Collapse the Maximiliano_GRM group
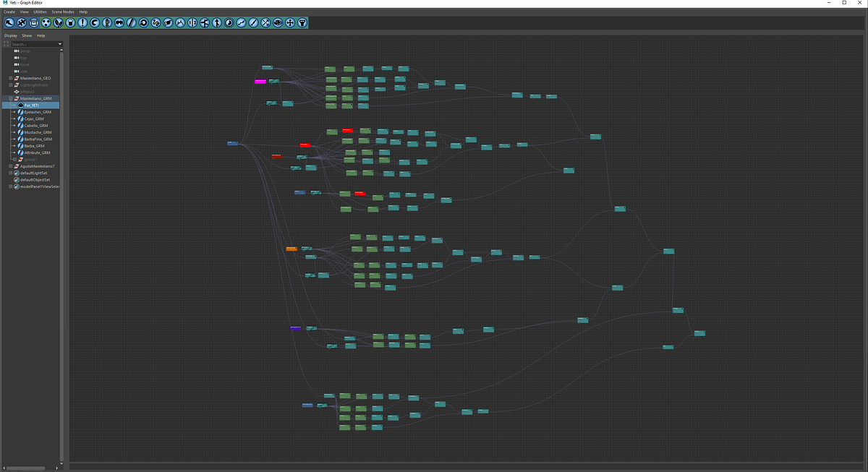 click(x=11, y=98)
